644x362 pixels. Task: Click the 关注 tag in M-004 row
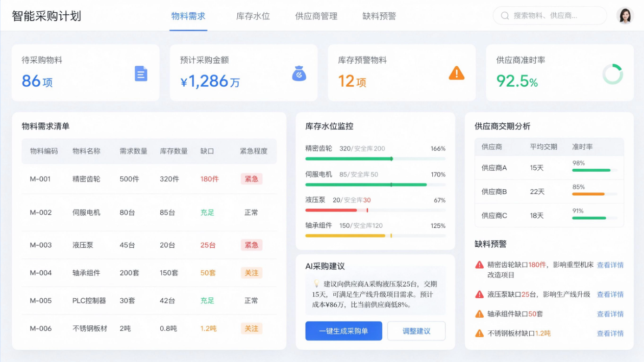252,273
